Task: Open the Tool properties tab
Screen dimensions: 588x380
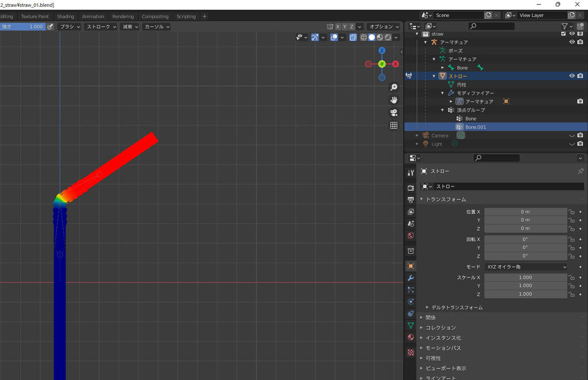Action: tap(411, 173)
